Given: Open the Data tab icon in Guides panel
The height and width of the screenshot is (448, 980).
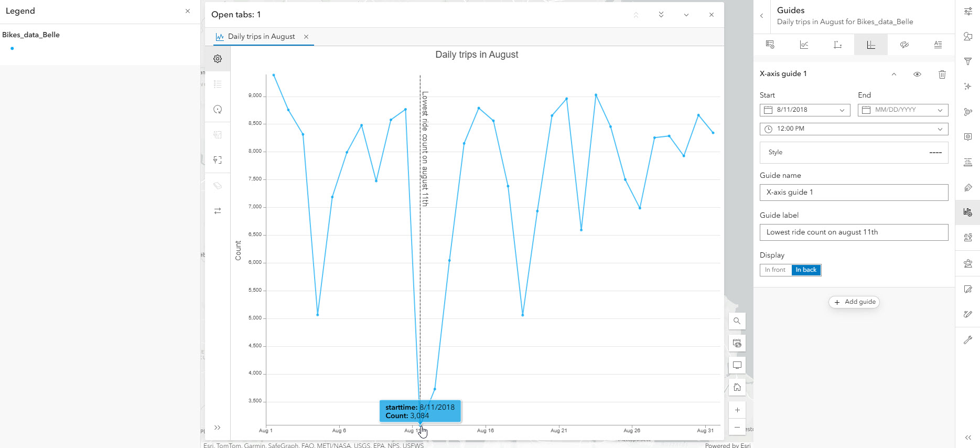Looking at the screenshot, I should click(x=770, y=45).
